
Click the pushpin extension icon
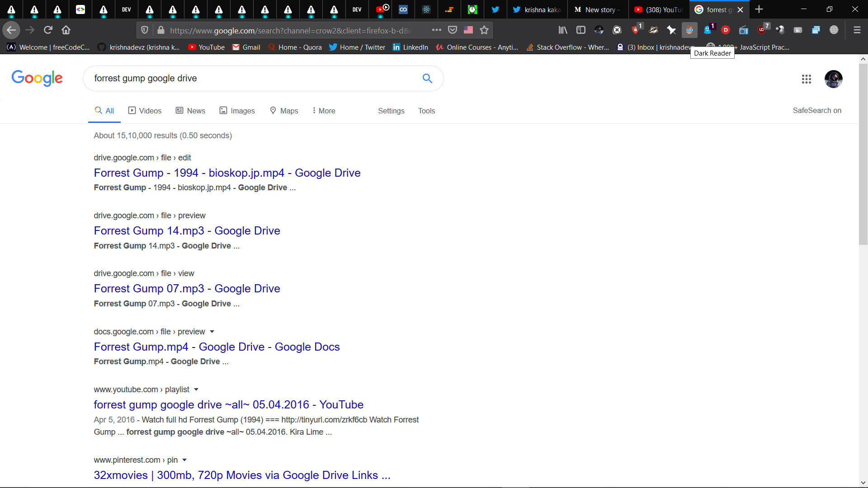[x=671, y=30]
